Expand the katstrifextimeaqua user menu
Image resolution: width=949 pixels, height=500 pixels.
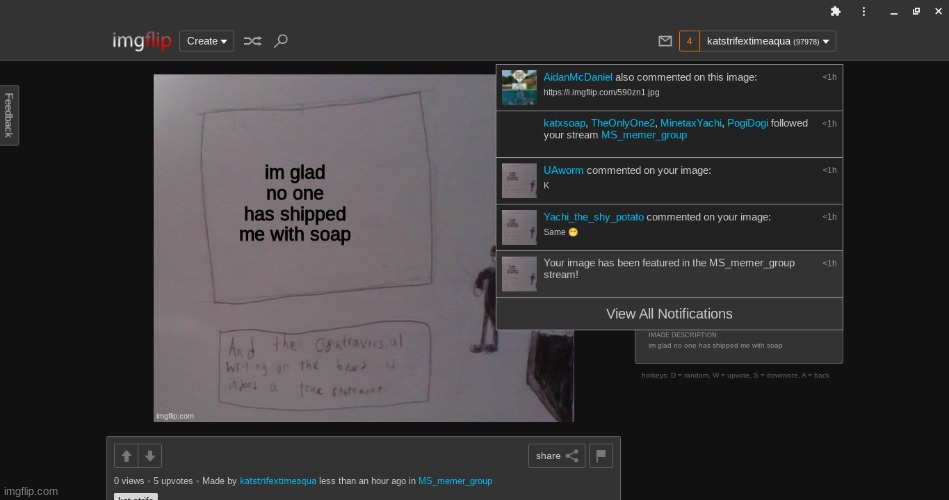[767, 41]
